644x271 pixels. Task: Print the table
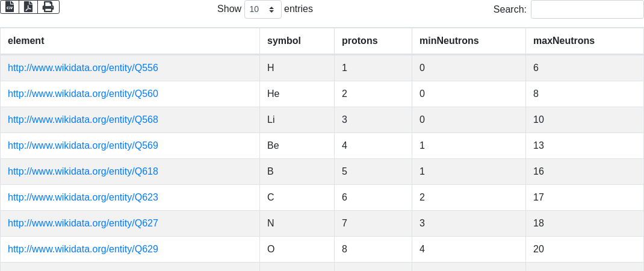(48, 7)
